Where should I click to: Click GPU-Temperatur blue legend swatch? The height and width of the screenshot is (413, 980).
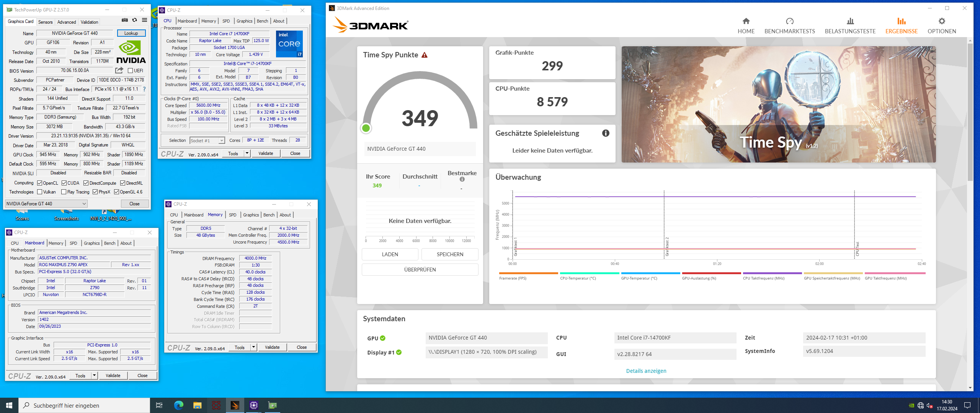[650, 273]
